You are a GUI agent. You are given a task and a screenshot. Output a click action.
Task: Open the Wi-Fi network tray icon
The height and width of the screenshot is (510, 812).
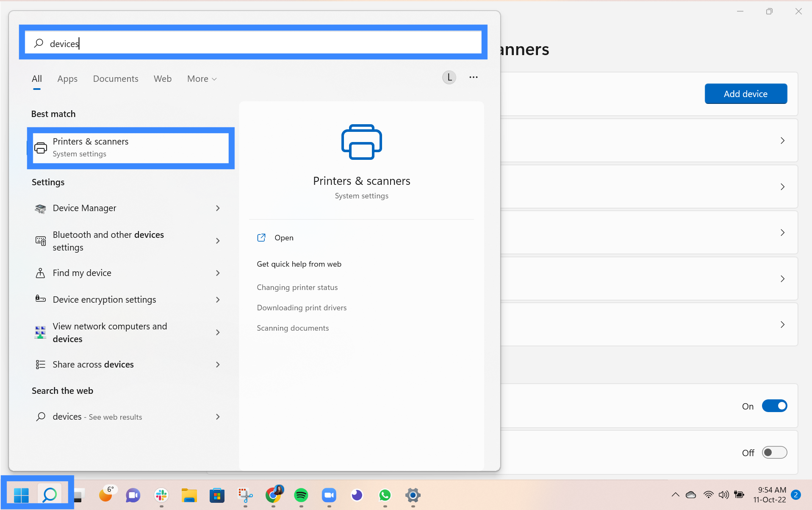(x=708, y=495)
